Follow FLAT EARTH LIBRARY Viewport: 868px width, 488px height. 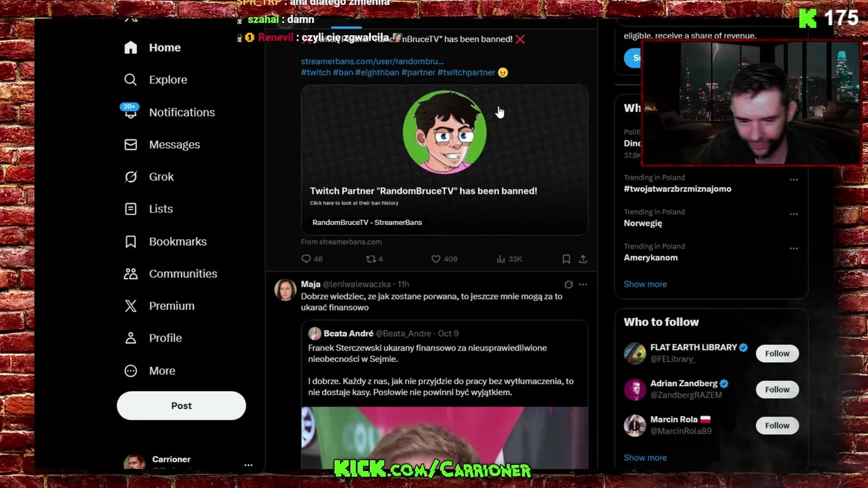tap(777, 353)
